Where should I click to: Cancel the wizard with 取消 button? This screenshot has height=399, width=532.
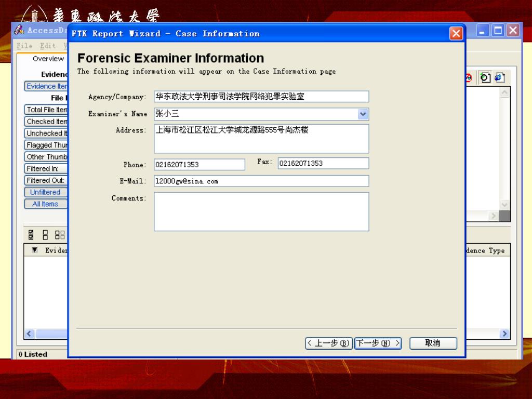[x=433, y=343]
